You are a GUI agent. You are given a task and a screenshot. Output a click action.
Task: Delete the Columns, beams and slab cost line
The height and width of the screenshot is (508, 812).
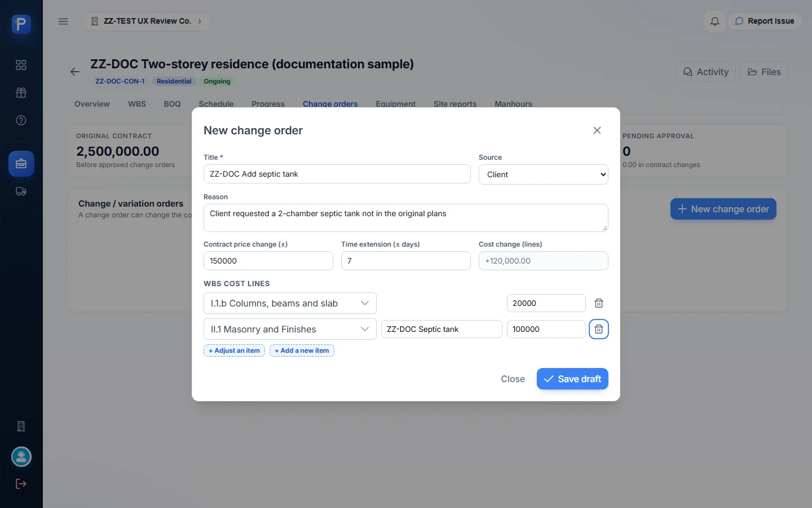point(599,303)
